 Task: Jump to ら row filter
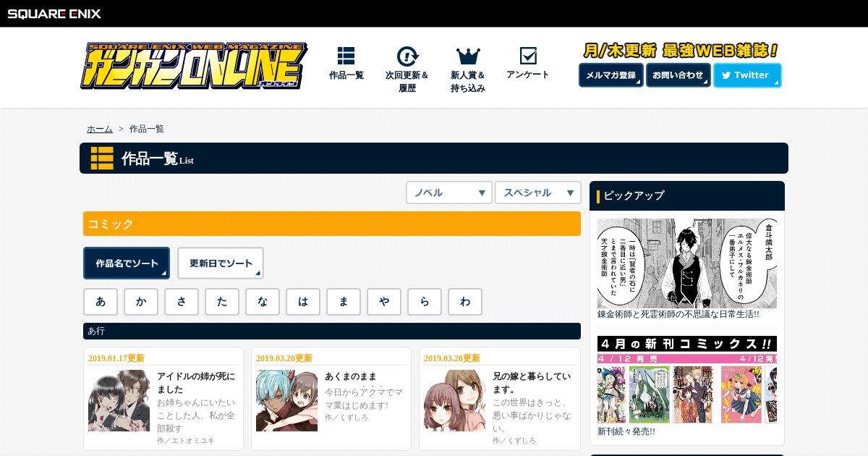pyautogui.click(x=425, y=302)
